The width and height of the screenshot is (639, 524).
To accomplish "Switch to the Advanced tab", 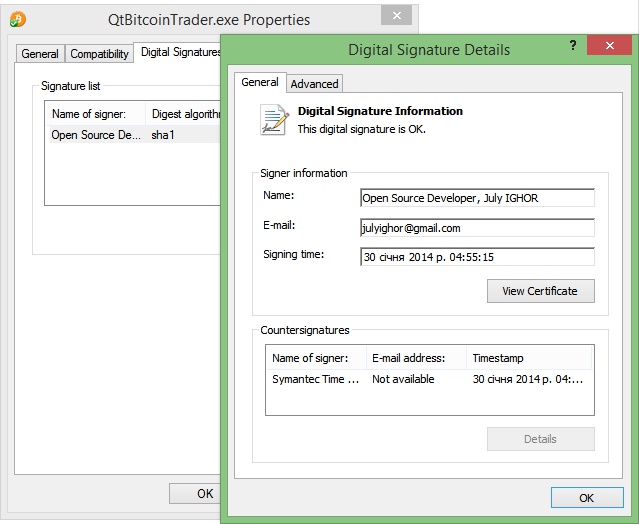I will tap(315, 84).
